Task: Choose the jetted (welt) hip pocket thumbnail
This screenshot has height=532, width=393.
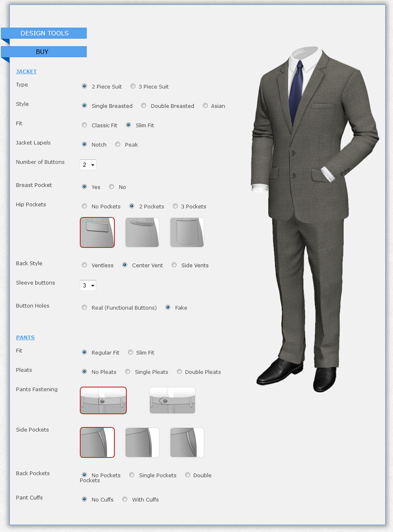Action: click(x=142, y=232)
